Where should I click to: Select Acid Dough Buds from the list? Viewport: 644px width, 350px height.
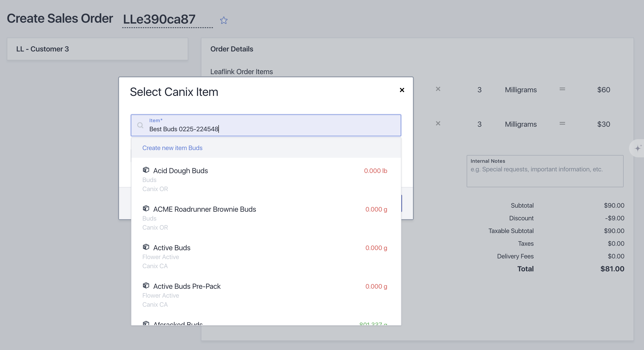pos(266,179)
